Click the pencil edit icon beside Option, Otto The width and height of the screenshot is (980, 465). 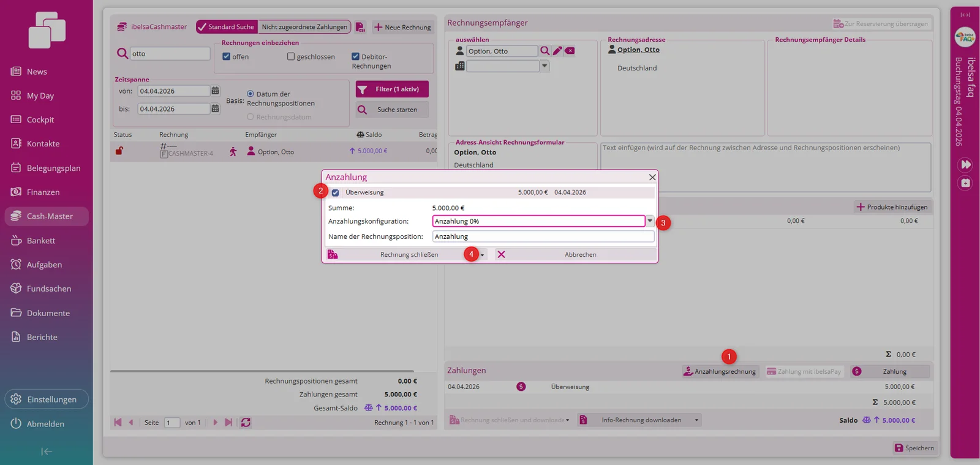click(557, 51)
